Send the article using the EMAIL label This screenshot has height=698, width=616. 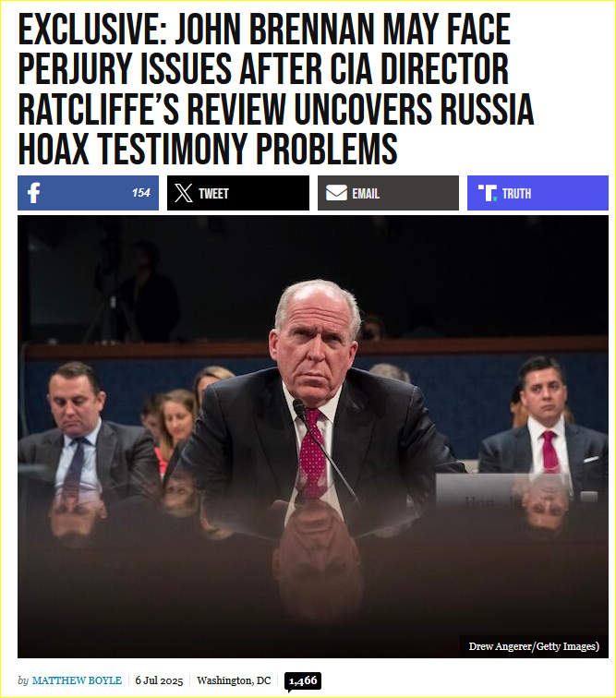pos(366,194)
